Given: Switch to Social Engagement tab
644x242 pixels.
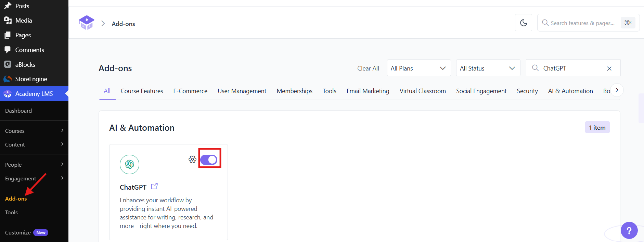Looking at the screenshot, I should (x=481, y=91).
